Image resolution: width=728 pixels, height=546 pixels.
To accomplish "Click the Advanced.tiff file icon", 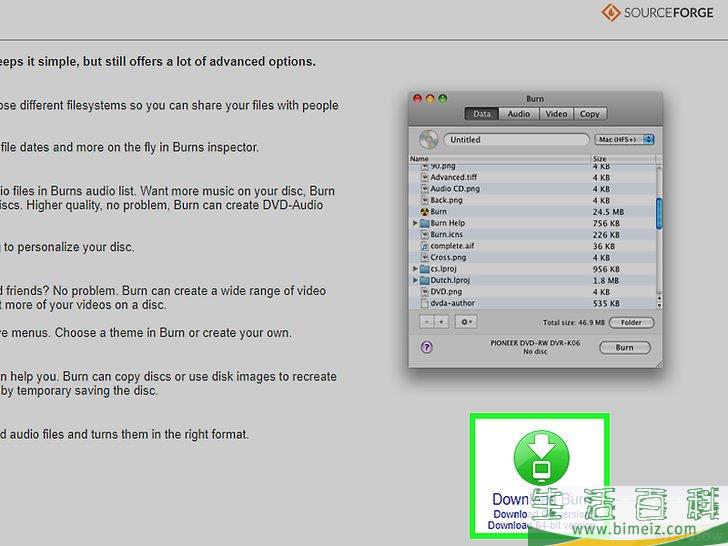I will tap(424, 177).
